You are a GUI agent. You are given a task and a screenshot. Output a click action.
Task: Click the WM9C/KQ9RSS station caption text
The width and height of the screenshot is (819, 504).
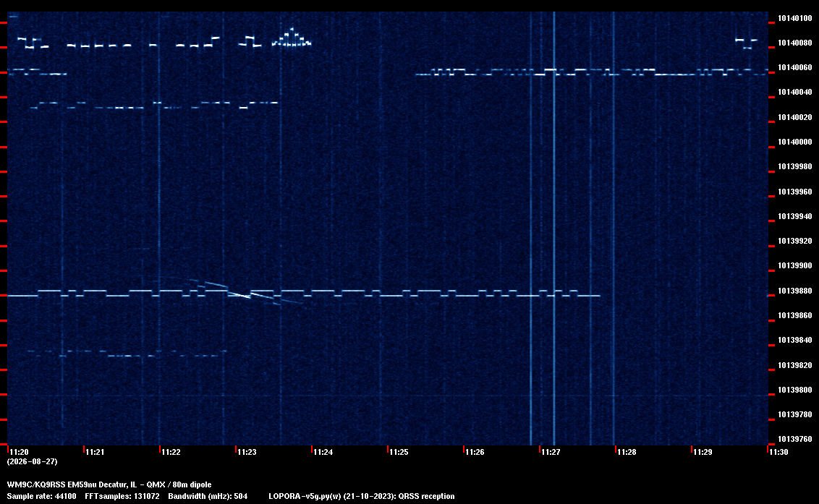click(x=109, y=484)
